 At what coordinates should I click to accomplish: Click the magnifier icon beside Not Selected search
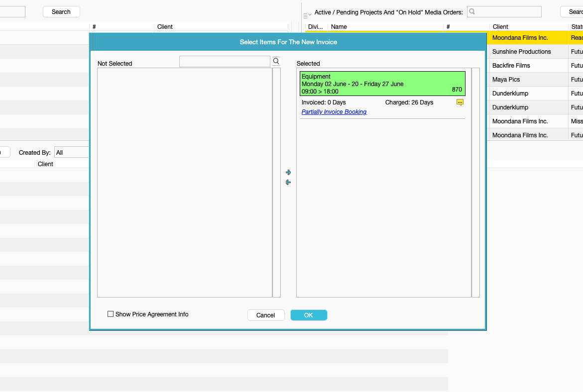276,61
